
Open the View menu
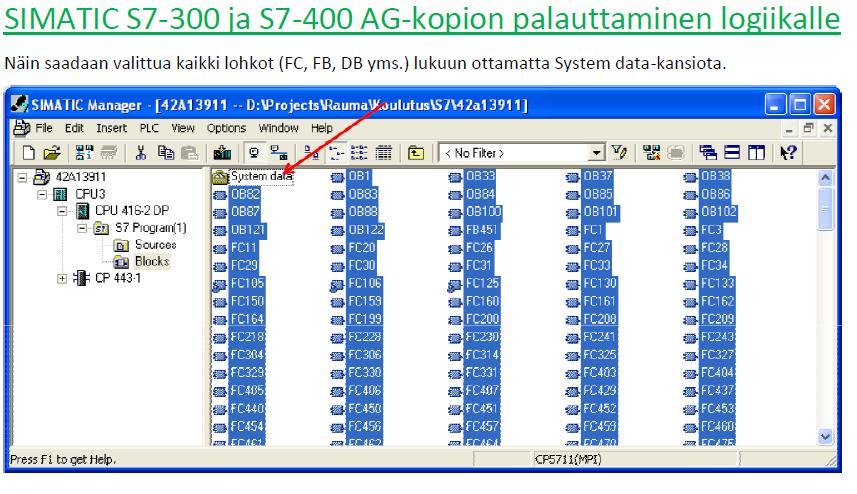tap(183, 128)
